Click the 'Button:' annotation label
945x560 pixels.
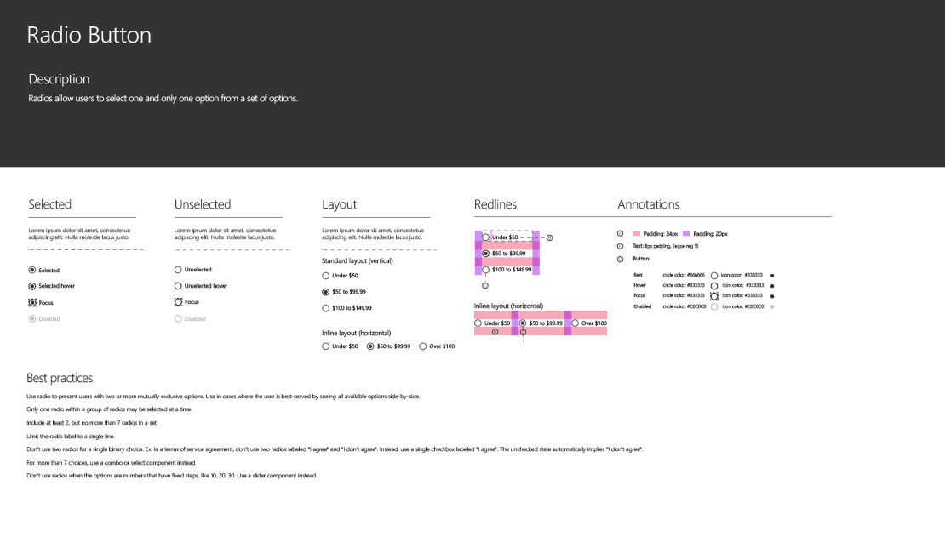click(x=641, y=259)
